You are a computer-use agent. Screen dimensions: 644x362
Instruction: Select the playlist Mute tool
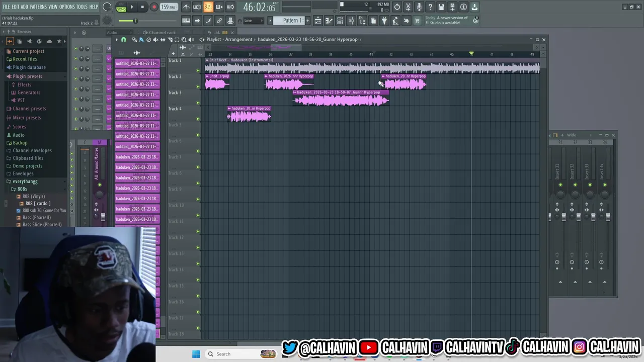pos(155,40)
